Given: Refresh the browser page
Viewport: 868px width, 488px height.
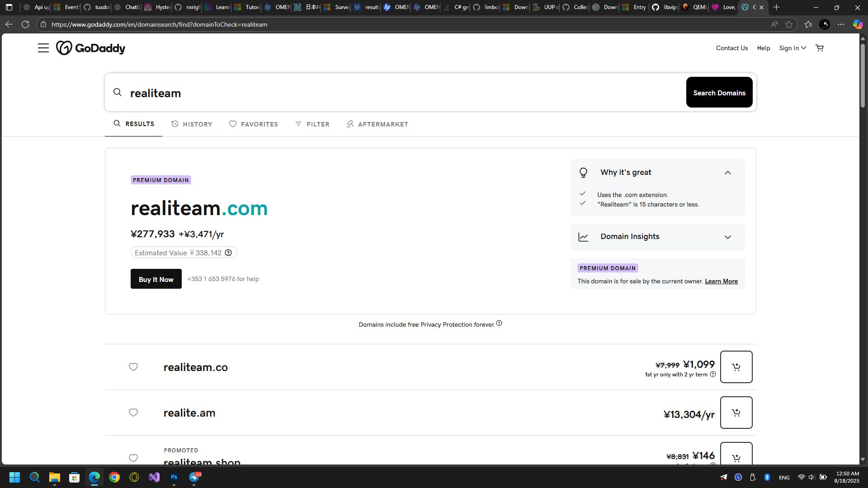Looking at the screenshot, I should (x=25, y=24).
